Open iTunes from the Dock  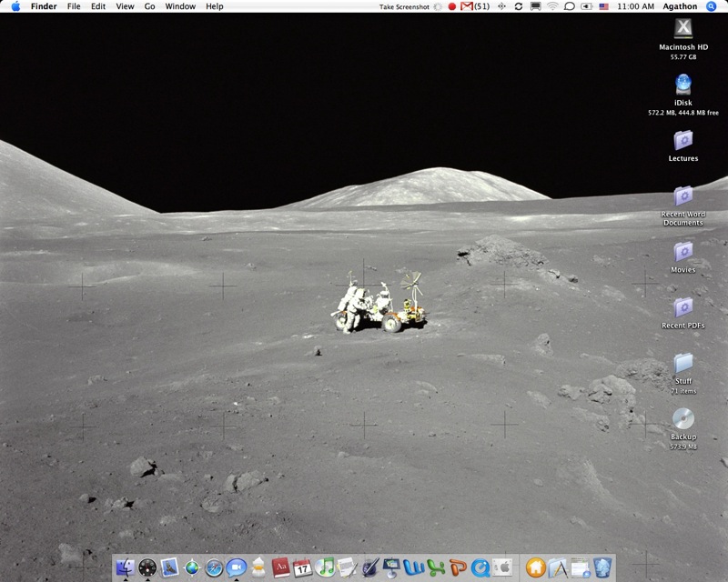click(x=325, y=567)
